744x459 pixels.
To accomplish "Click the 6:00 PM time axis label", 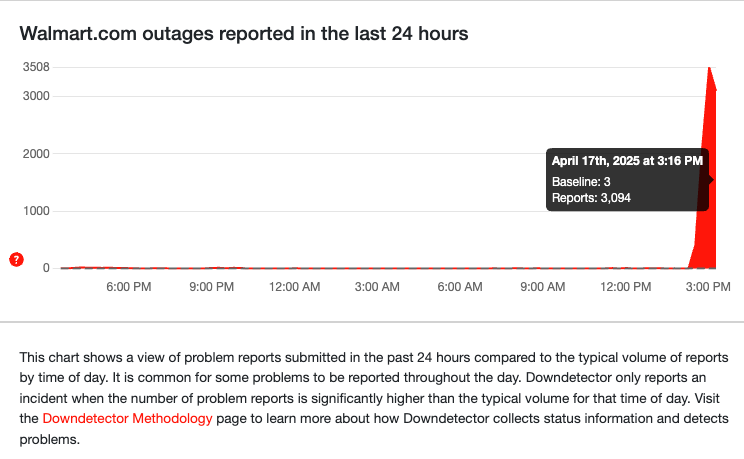I will point(128,287).
